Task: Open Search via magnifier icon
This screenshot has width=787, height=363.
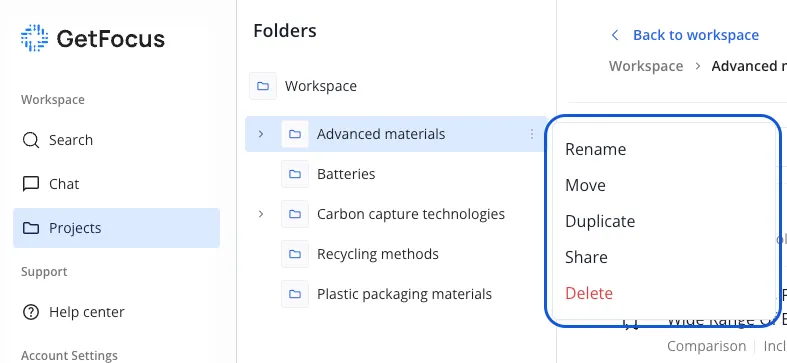Action: click(31, 140)
